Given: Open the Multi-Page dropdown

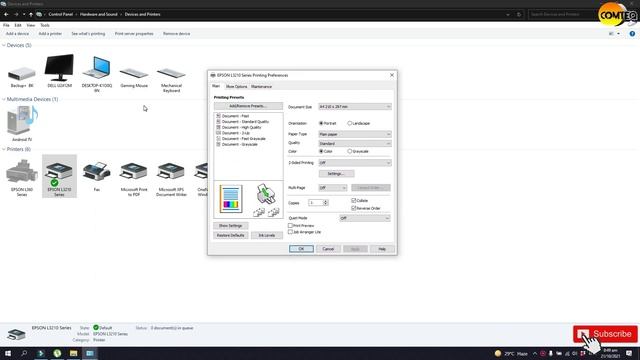Looking at the screenshot, I should coord(333,188).
